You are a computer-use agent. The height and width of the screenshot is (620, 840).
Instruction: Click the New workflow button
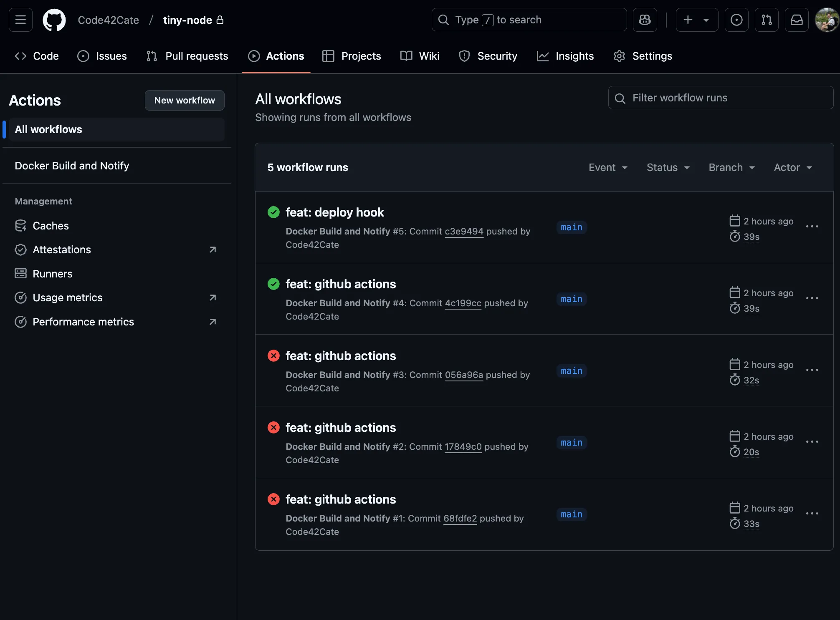click(185, 100)
